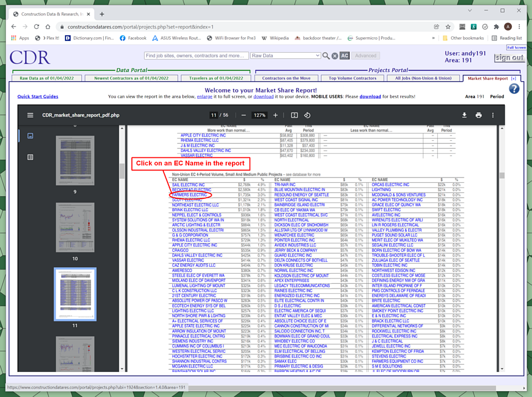The height and width of the screenshot is (397, 532).
Task: Click the fit to page icon
Action: tap(295, 115)
